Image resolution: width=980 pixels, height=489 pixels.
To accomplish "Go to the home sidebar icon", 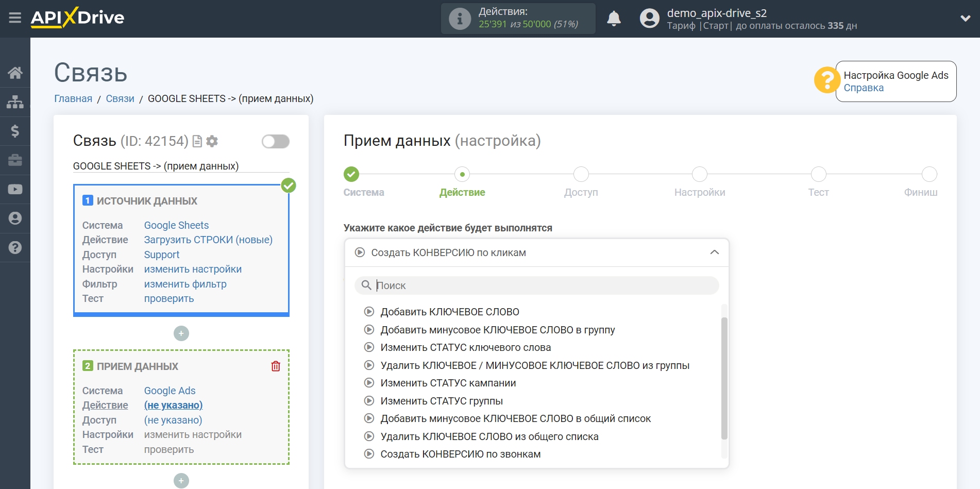I will (15, 73).
